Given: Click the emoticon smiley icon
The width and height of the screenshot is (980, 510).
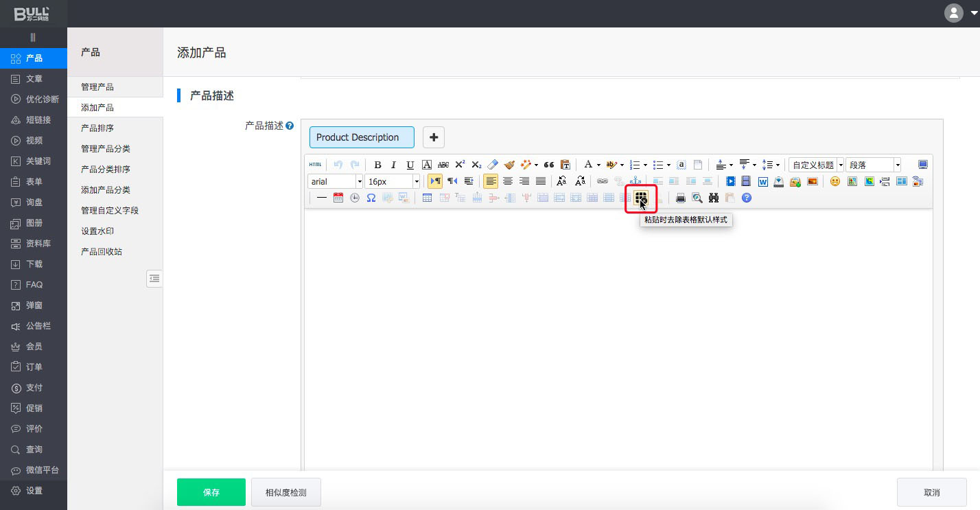Looking at the screenshot, I should click(835, 181).
